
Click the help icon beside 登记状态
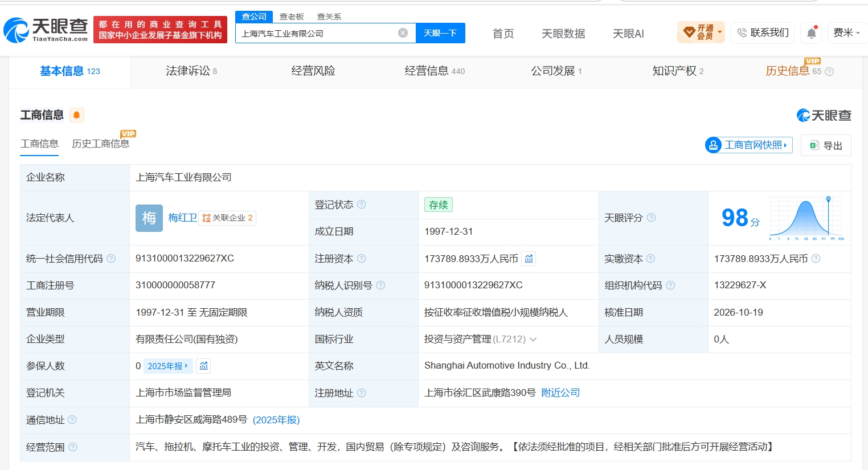[361, 205]
